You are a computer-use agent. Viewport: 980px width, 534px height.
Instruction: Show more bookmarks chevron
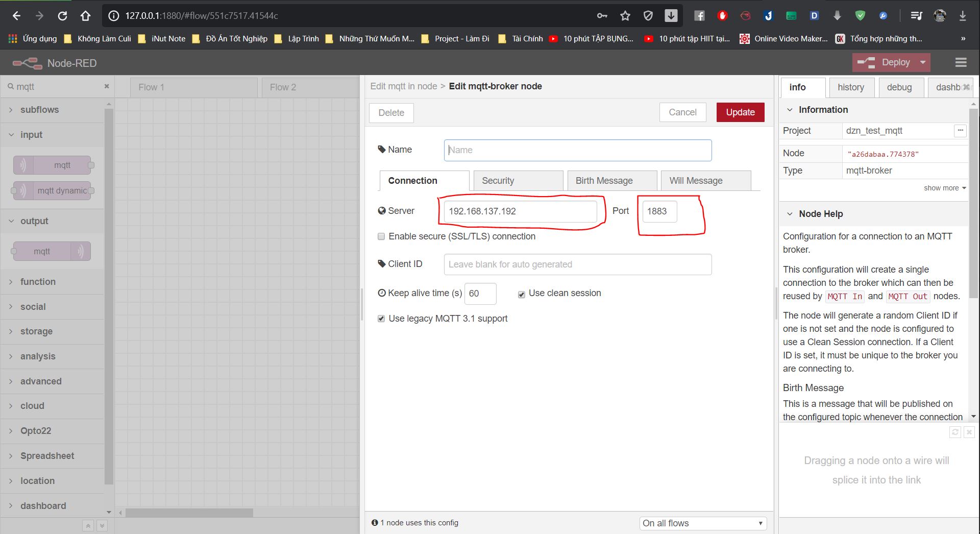click(963, 38)
